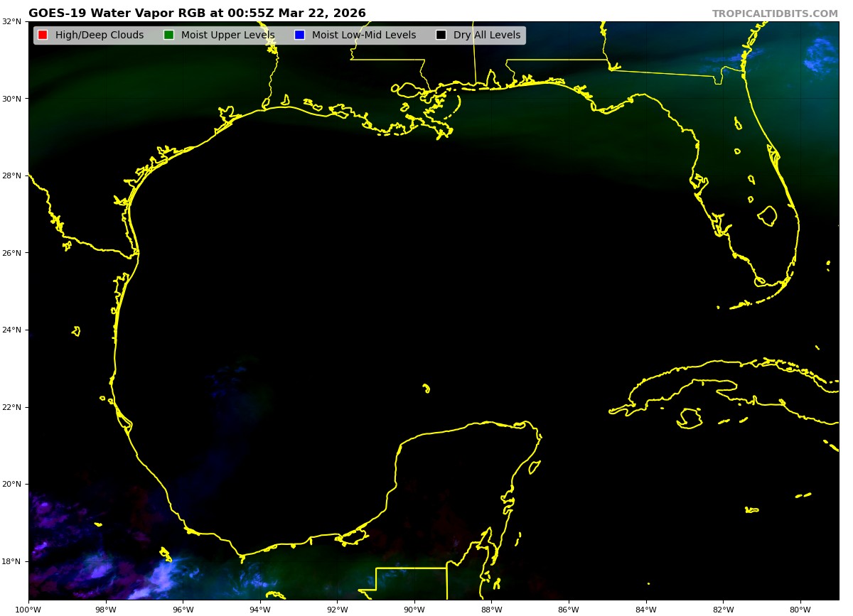
Task: Click the 20°N latitude tick label
Action: pos(12,484)
